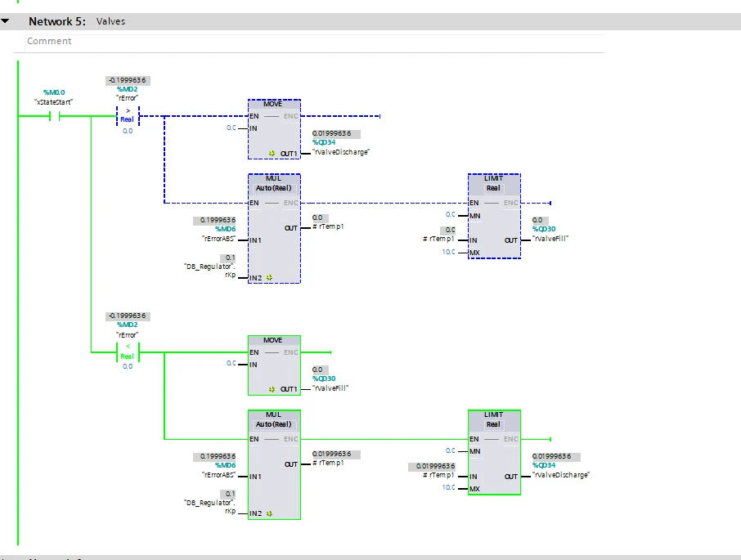This screenshot has width=741, height=560.
Task: Select "DB_Regulator".rKp at dashed-blue MUL IN2
Action: tap(210, 271)
